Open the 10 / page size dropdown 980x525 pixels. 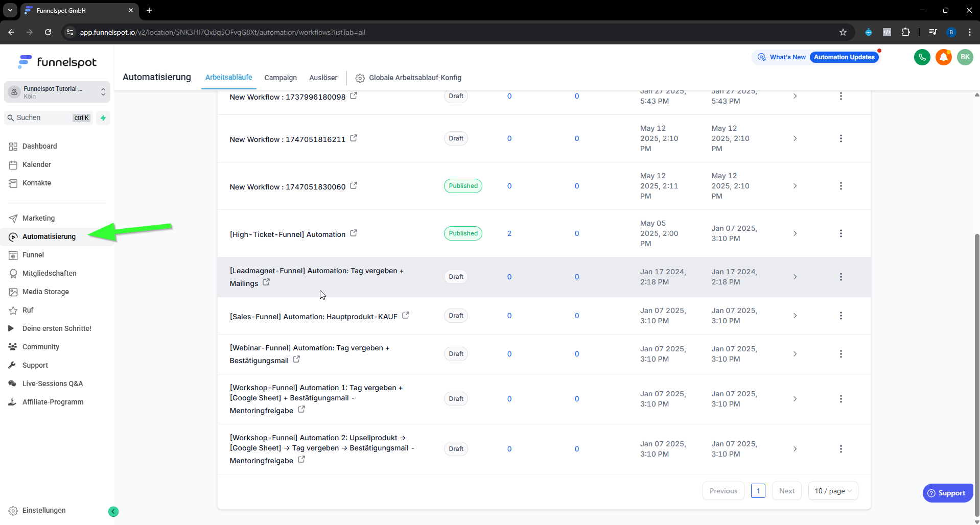pos(833,491)
